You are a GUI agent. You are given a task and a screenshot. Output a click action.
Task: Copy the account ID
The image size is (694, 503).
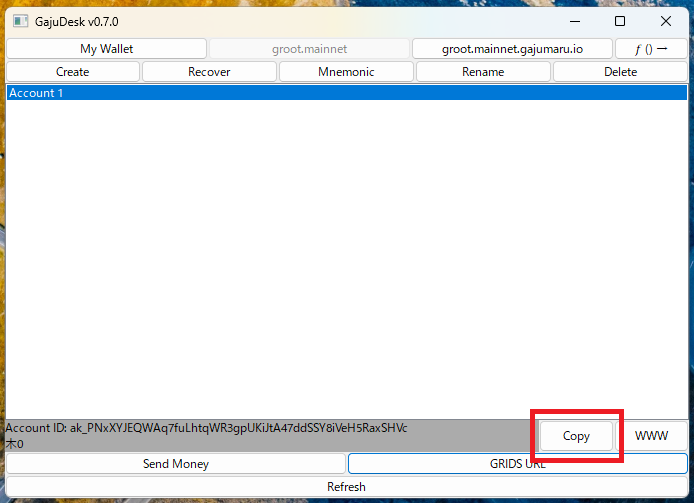click(x=576, y=436)
